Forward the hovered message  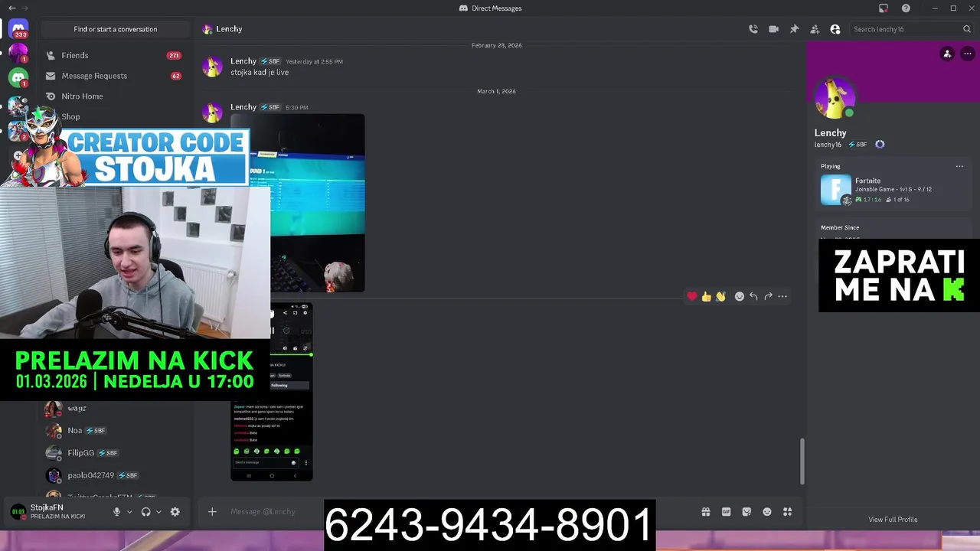[768, 296]
